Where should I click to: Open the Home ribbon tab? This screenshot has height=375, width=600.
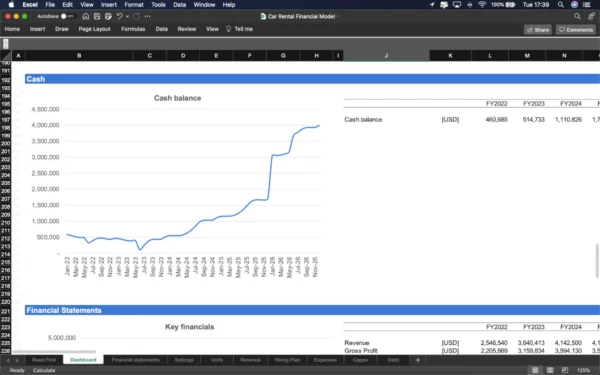[12, 29]
